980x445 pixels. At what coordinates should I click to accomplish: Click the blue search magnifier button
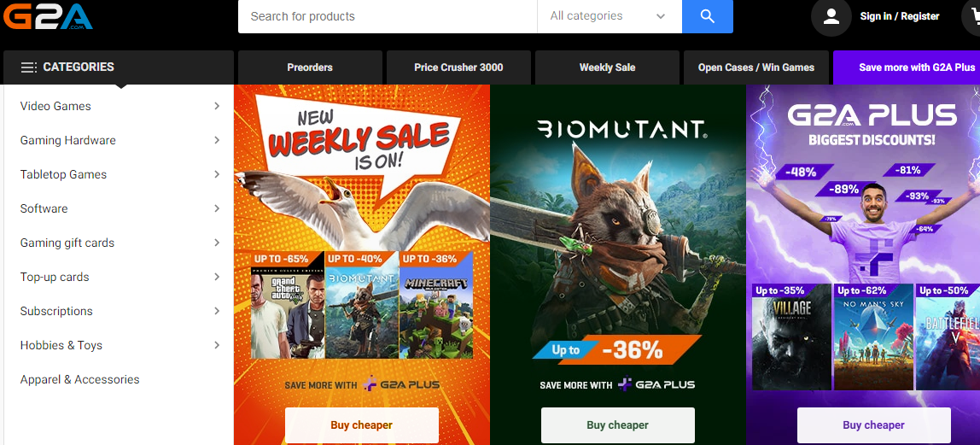[708, 16]
